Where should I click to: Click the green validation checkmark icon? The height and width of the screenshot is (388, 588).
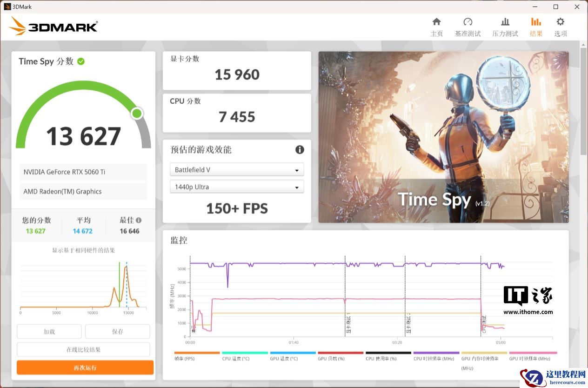click(x=81, y=61)
